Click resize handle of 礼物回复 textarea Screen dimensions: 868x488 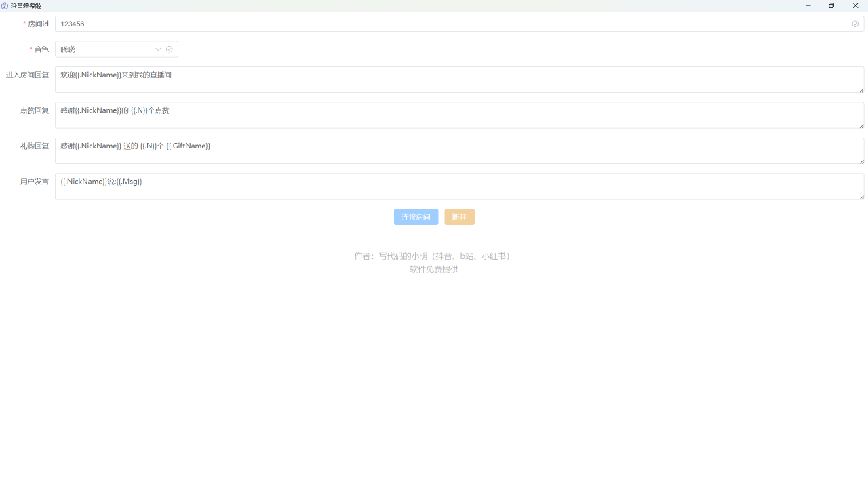[861, 161]
